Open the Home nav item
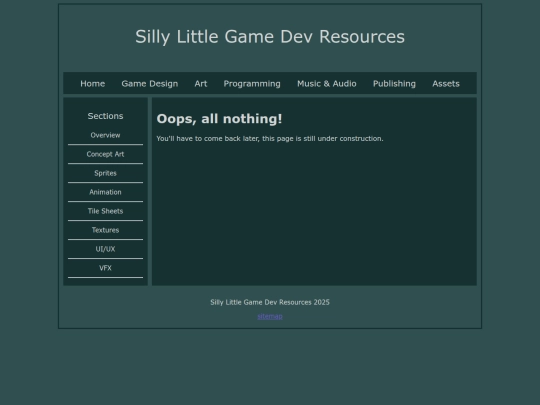Image resolution: width=540 pixels, height=405 pixels. coord(93,84)
